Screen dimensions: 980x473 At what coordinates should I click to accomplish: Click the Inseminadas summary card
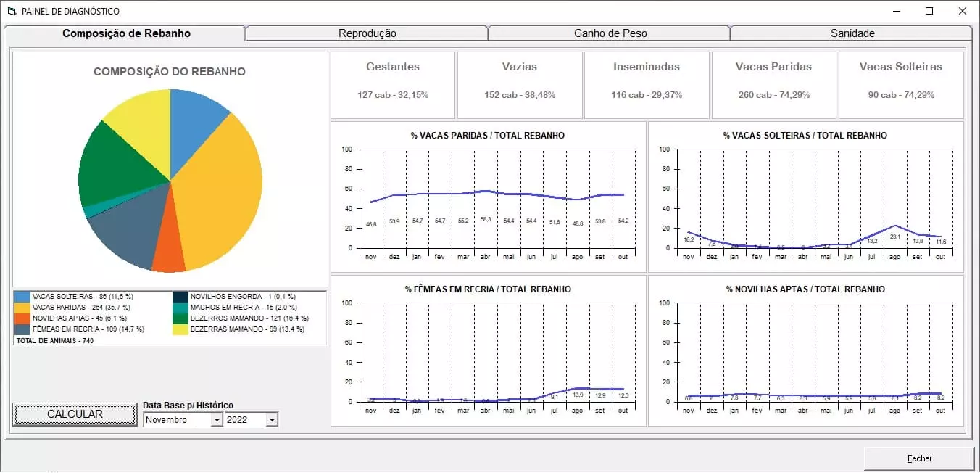647,84
